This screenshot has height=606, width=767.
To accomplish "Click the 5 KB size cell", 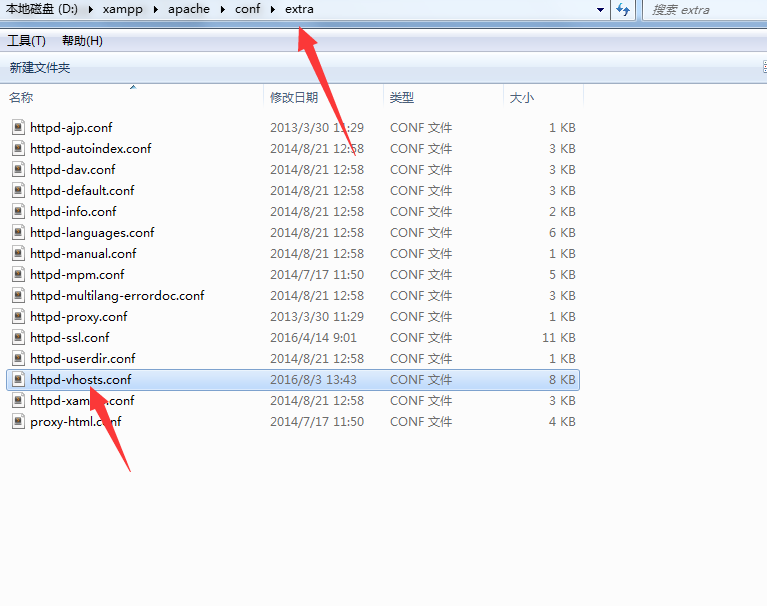I will click(x=562, y=274).
